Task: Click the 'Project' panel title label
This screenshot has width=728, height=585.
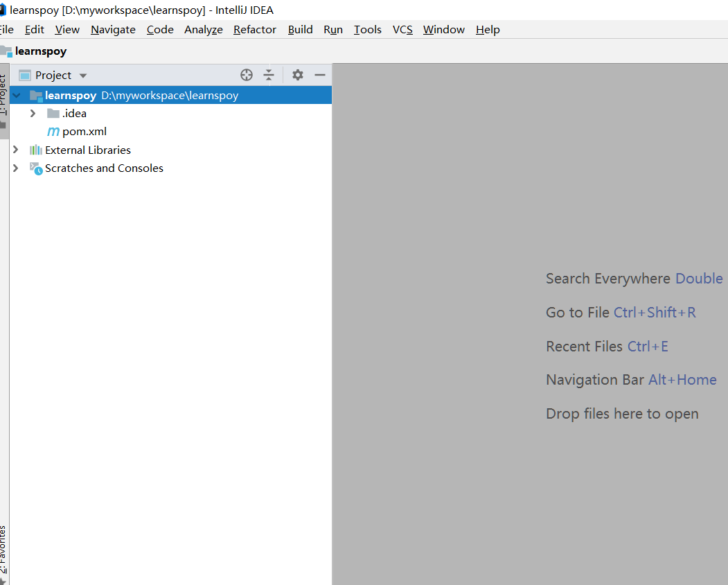Action: pyautogui.click(x=53, y=76)
